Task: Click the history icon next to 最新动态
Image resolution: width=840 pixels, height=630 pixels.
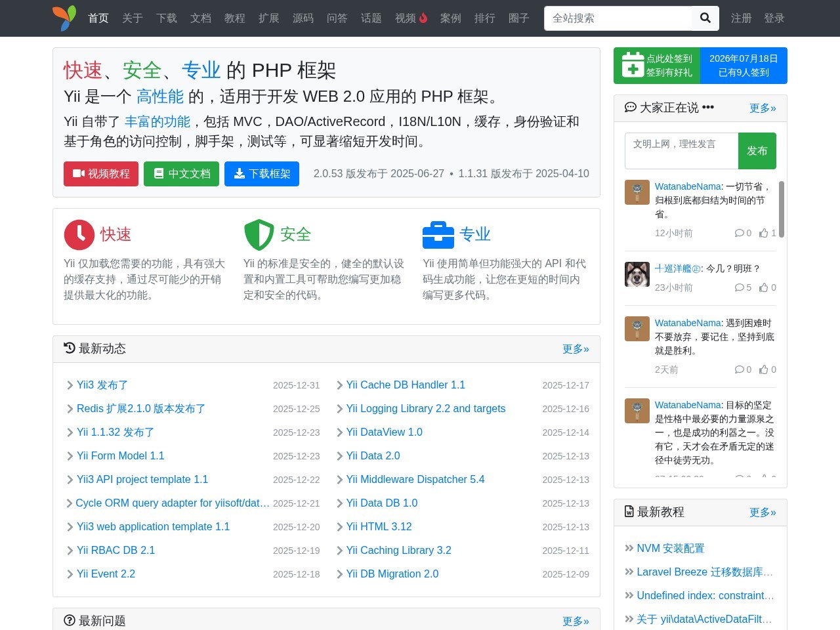Action: [x=70, y=348]
